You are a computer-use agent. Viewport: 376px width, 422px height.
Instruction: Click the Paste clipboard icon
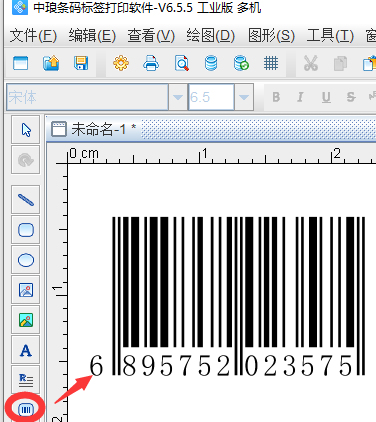coord(369,63)
